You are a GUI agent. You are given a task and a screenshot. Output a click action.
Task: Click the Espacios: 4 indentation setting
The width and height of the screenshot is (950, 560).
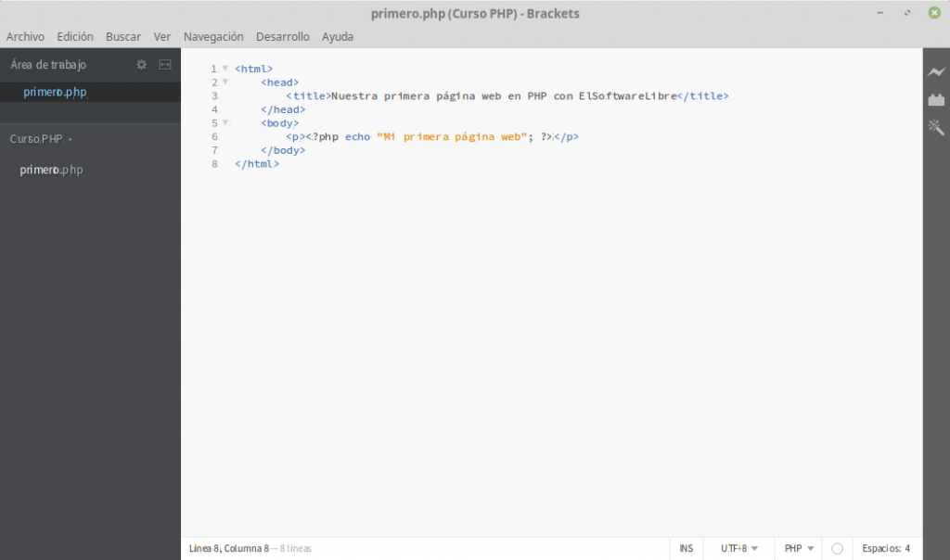pyautogui.click(x=886, y=549)
